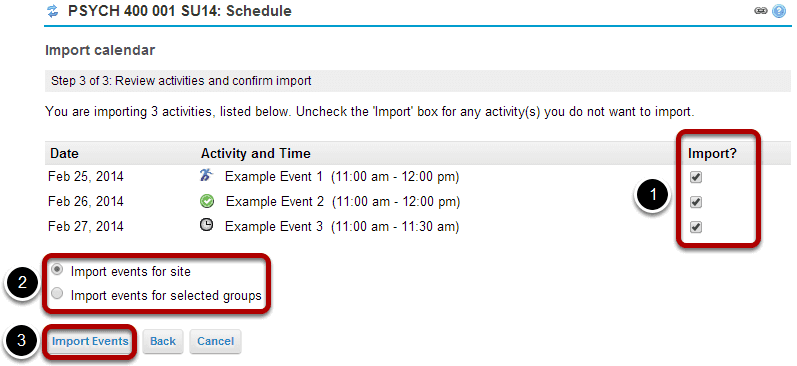797x366 pixels.
Task: Go Back to the previous step
Action: [x=163, y=341]
